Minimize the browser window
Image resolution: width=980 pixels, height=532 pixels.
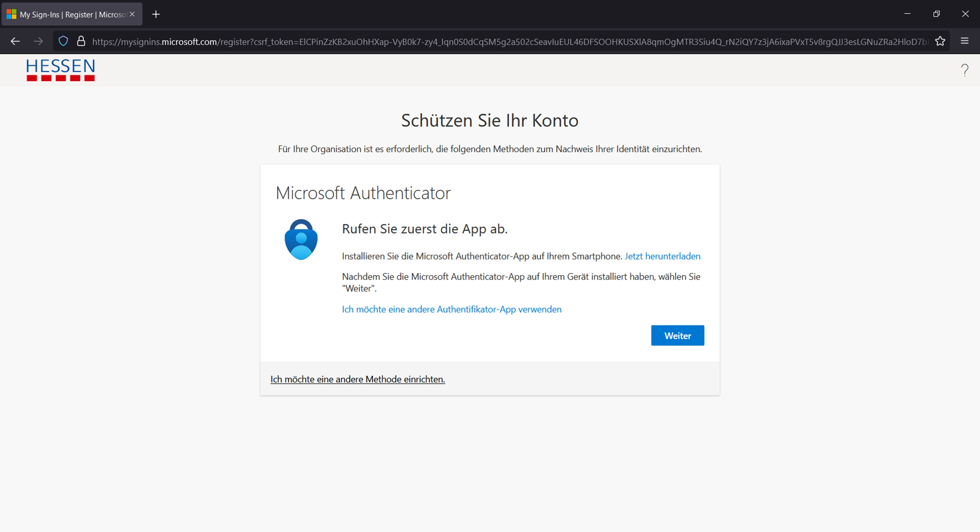[907, 14]
